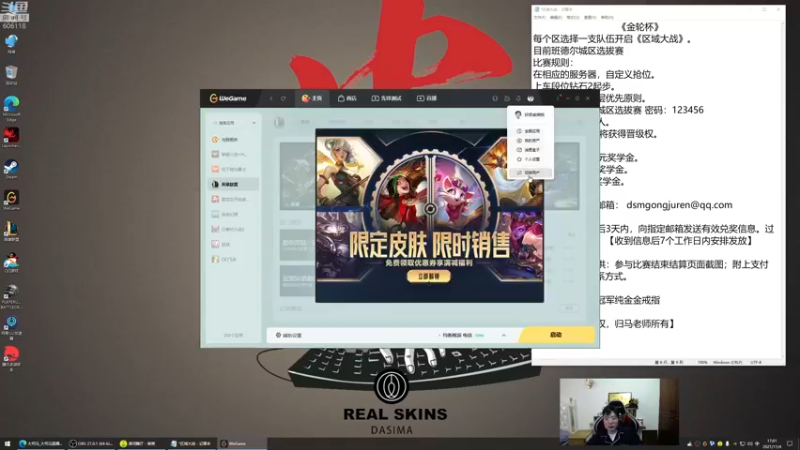Switch to the Edge browser taskbar item
This screenshot has height=450, width=800.
(x=40, y=443)
